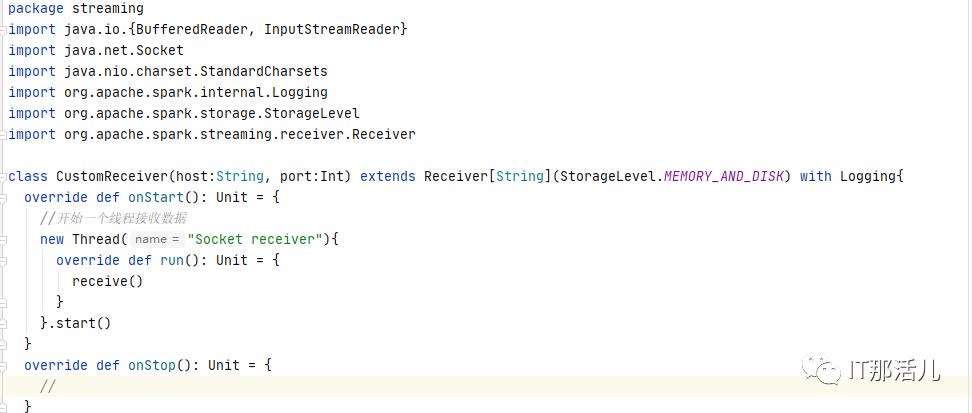Click the Chinese comment about starting a thread
This screenshot has height=413, width=972.
pos(113,218)
